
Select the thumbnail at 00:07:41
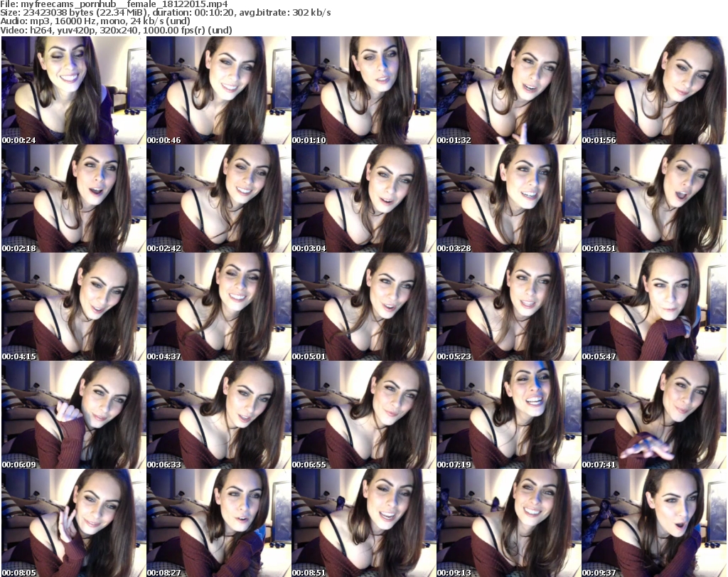point(654,415)
